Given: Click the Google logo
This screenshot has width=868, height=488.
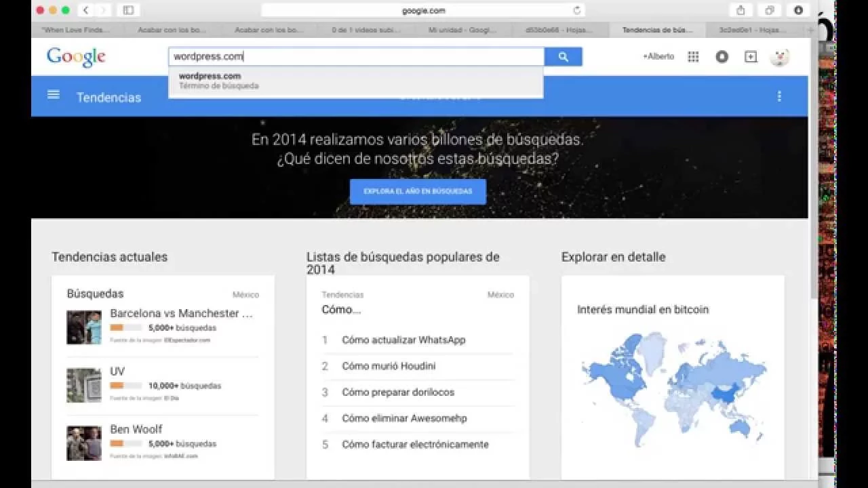Looking at the screenshot, I should pyautogui.click(x=76, y=57).
